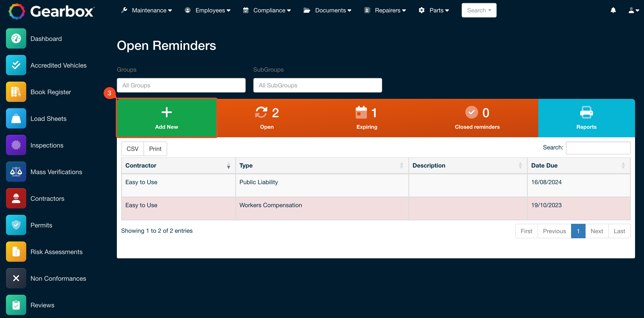Open the Contractors section

click(x=47, y=198)
